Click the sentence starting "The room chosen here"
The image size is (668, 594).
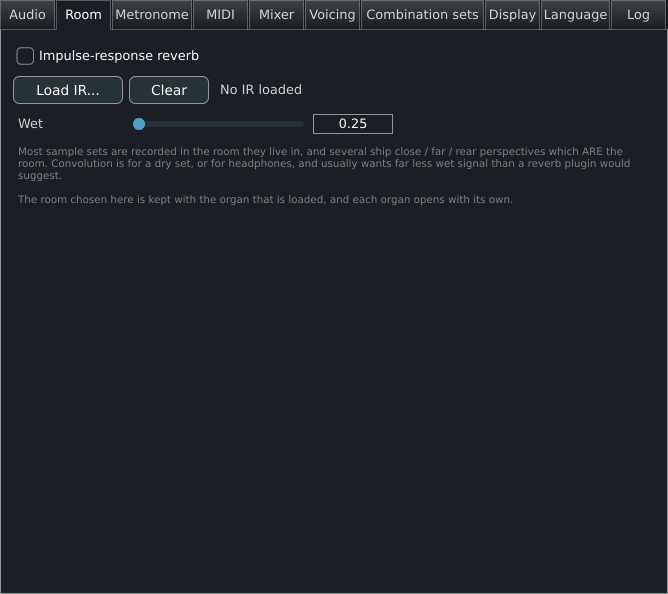[265, 199]
